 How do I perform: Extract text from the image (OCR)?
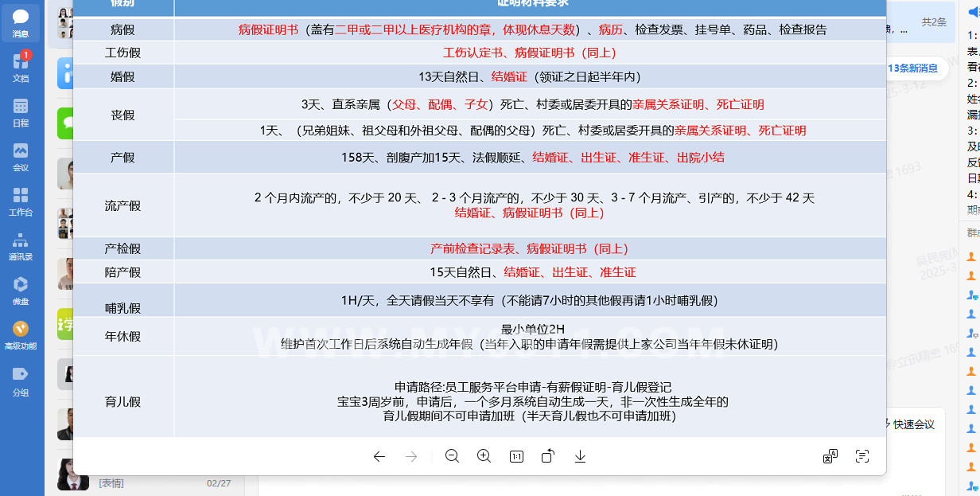pyautogui.click(x=861, y=456)
